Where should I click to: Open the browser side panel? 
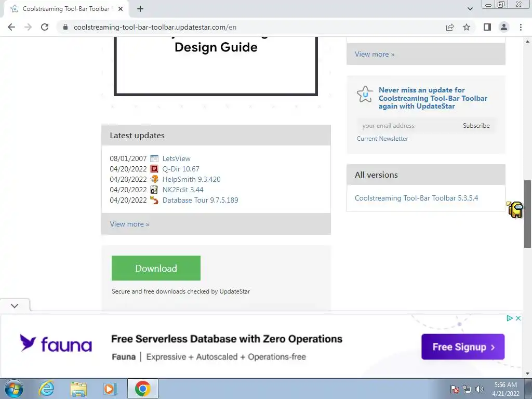point(487,27)
